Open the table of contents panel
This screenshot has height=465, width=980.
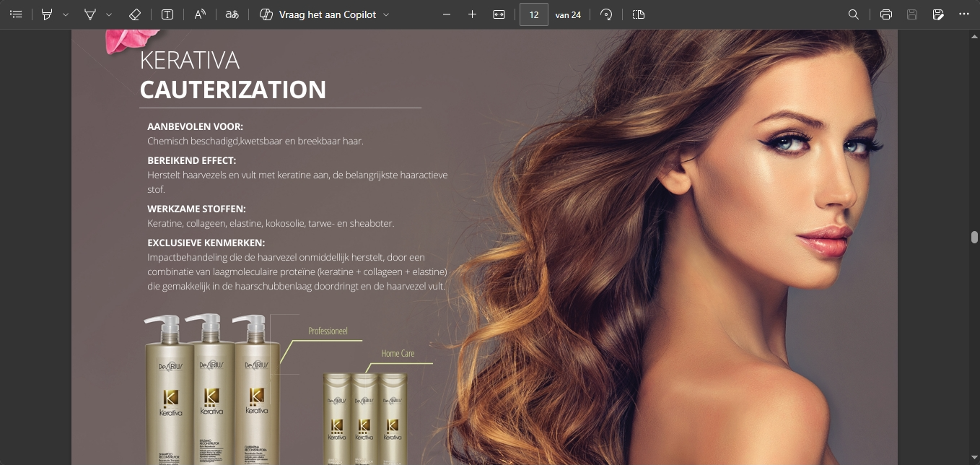tap(16, 14)
